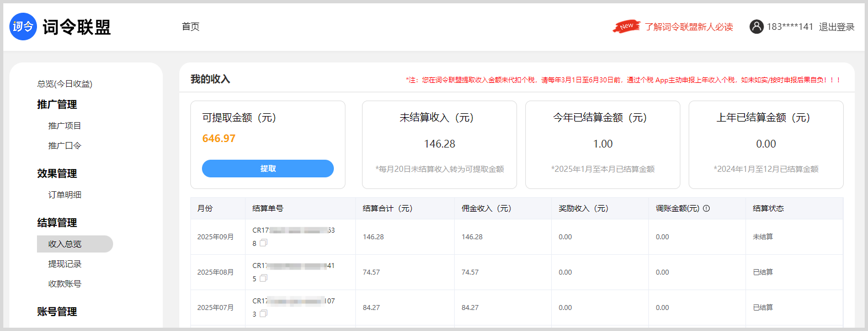Open 收款账号 in the sidebar
The image size is (868, 331).
[65, 284]
